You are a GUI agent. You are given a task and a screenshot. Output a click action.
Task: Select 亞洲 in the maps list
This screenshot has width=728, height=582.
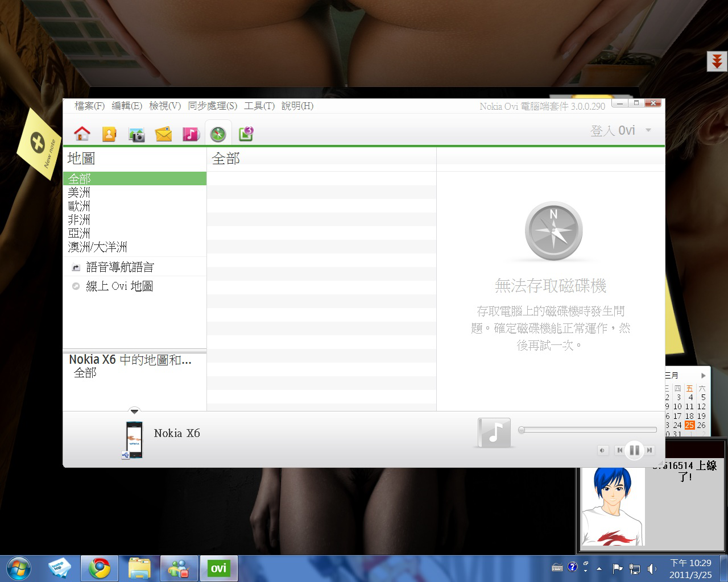(x=134, y=233)
